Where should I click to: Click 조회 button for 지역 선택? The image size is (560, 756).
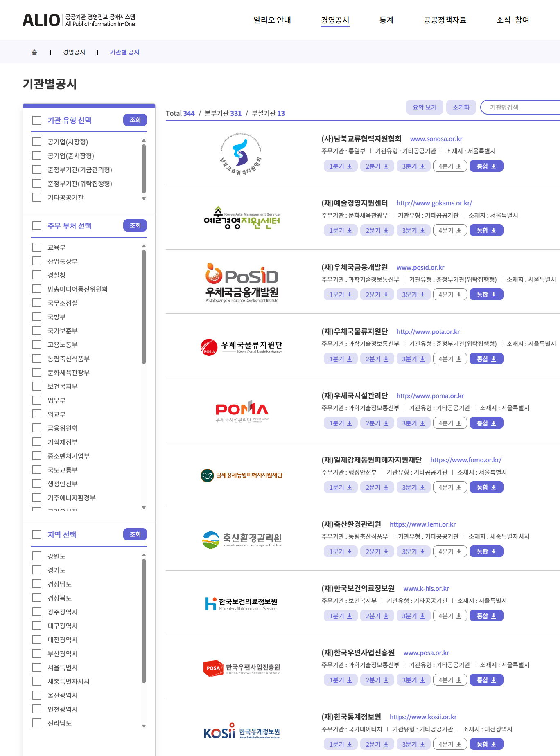[135, 534]
